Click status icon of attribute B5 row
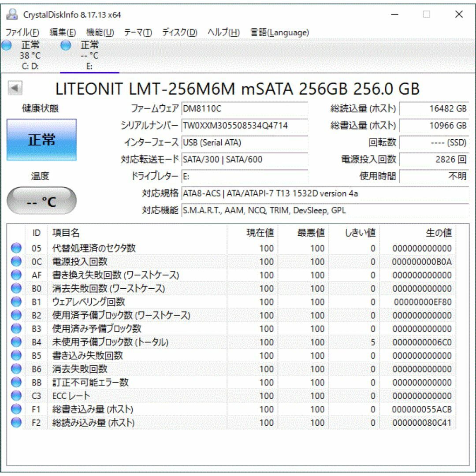 tap(16, 355)
